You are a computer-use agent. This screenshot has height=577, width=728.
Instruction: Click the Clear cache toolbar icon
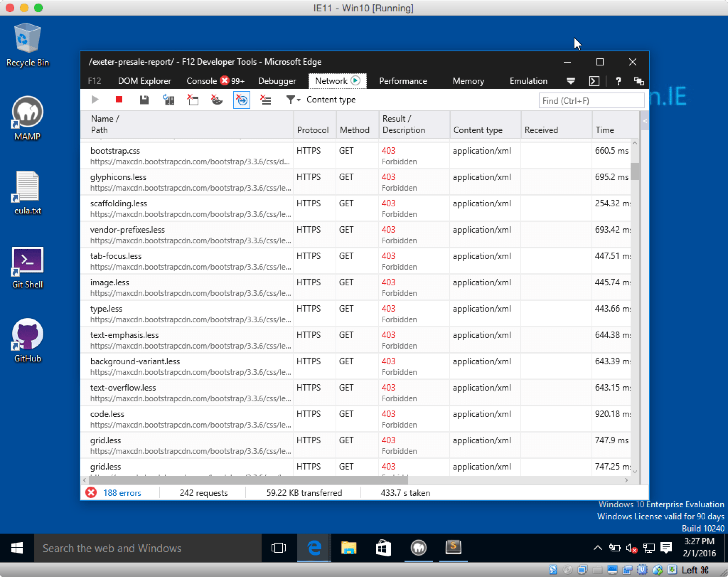(x=193, y=100)
